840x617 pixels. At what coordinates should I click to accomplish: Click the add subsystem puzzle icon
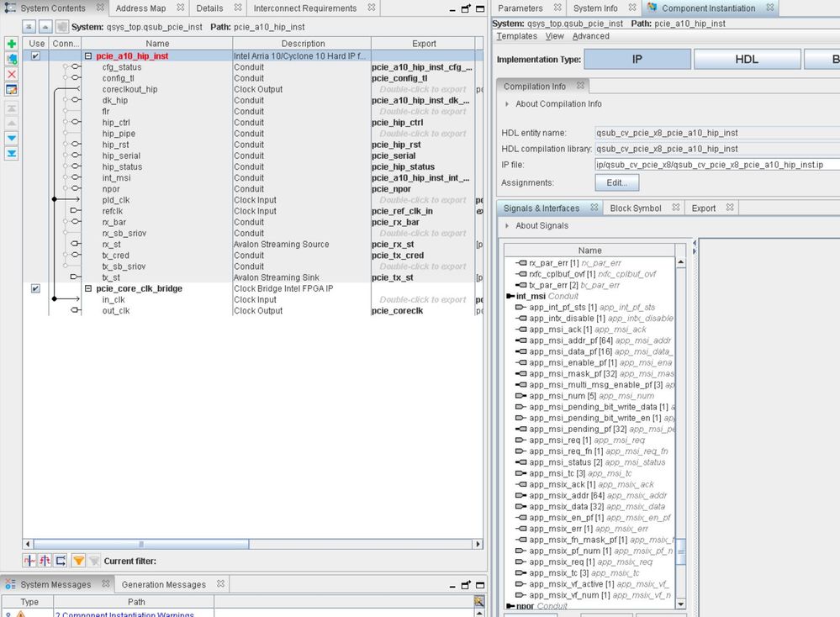(11, 59)
